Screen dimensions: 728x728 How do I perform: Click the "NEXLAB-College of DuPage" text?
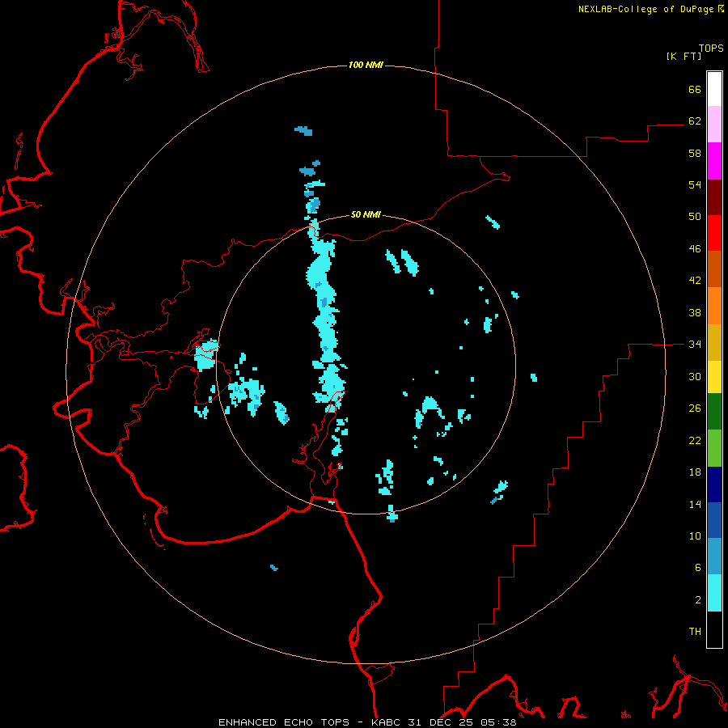[645, 9]
